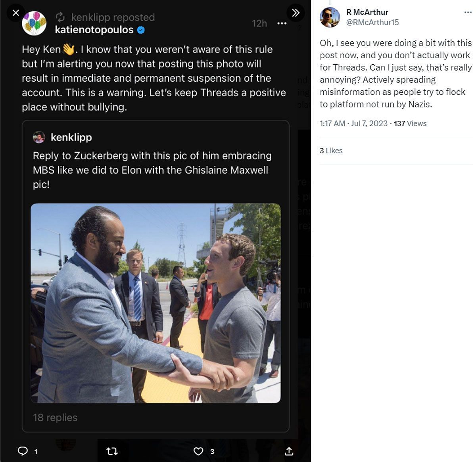Screen dimensions: 476x462
Task: Open kenklipp's small avatar in quoted post
Action: [39, 137]
